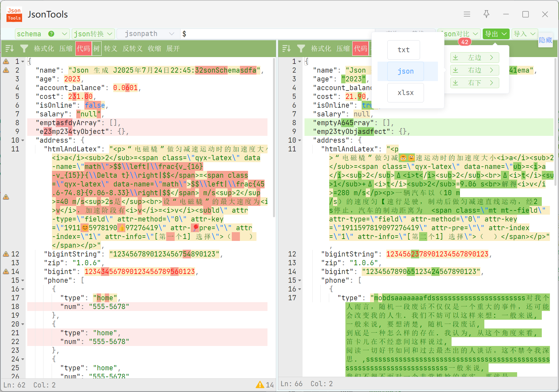Click the left panel sort icon
This screenshot has width=559, height=392.
click(9, 49)
